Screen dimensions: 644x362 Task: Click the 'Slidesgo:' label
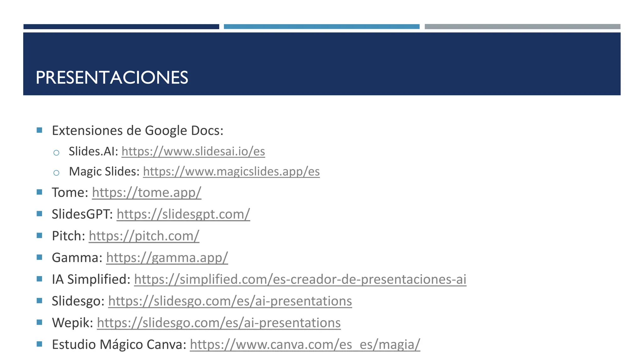pos(78,301)
